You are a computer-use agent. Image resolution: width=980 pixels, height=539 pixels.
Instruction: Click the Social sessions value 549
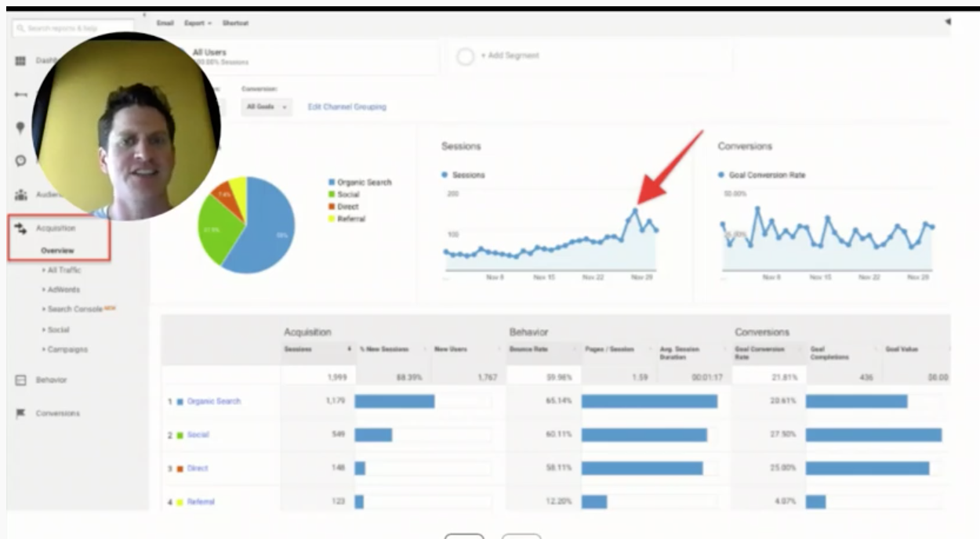coord(338,435)
